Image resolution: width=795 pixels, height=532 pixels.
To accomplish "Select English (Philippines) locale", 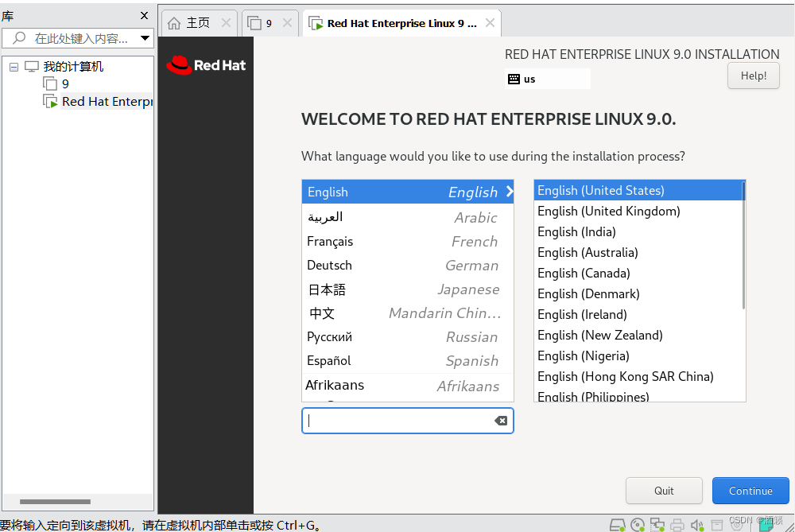I will [x=638, y=395].
